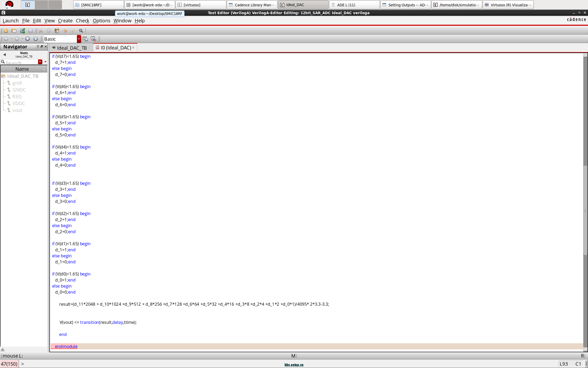Click the Open folder toolbar icon
Viewport: 588px width, 368px height.
click(14, 31)
